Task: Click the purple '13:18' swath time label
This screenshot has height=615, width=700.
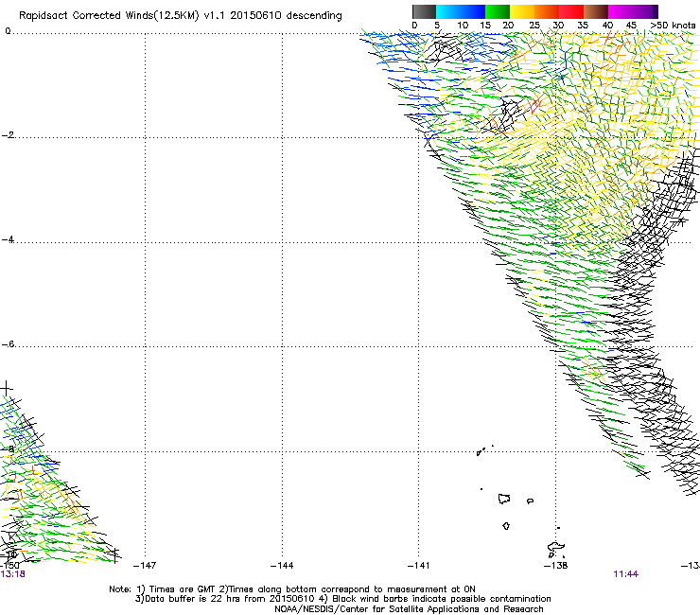Action: click(x=12, y=574)
